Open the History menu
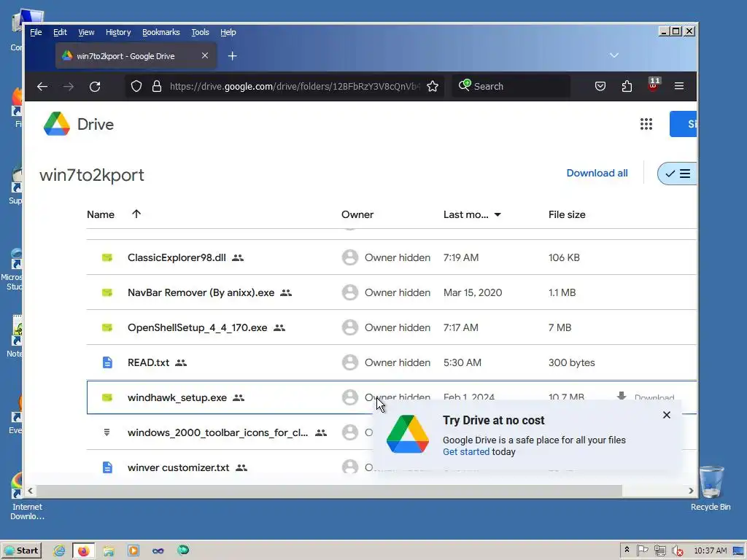This screenshot has height=560, width=747. point(118,32)
